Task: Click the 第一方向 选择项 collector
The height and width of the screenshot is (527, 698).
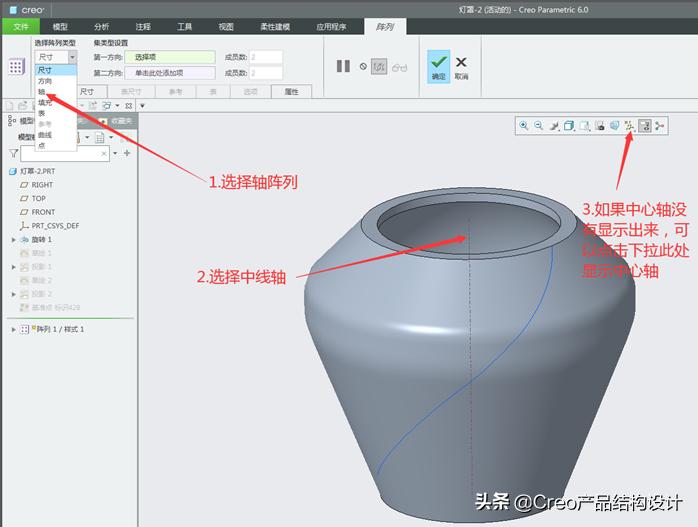Action: pos(170,57)
